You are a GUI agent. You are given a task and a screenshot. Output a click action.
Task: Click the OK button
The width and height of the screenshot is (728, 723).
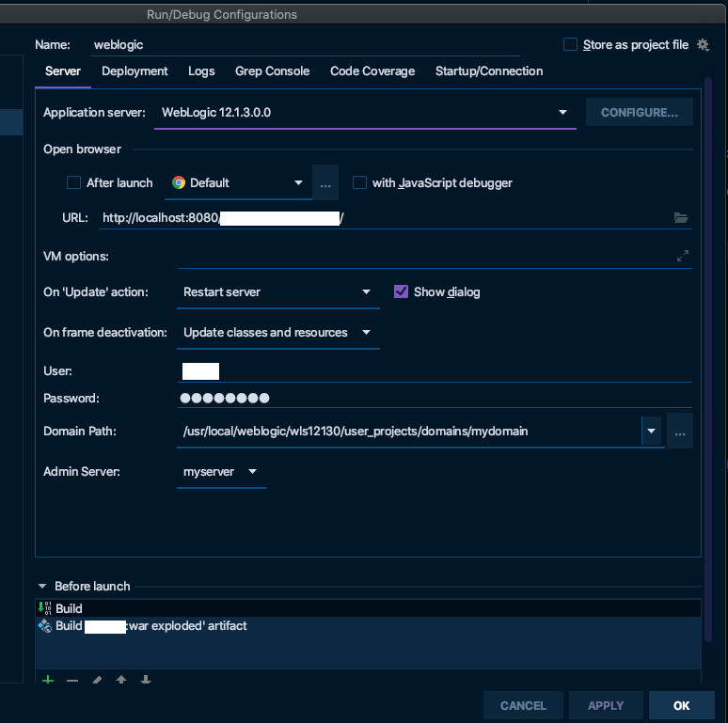point(682,706)
